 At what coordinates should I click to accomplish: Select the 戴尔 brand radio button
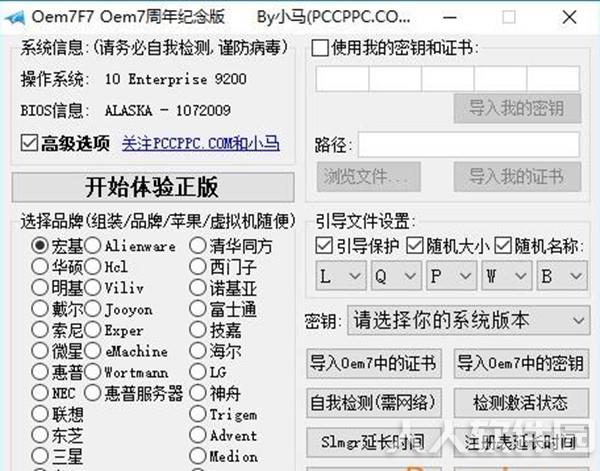(40, 308)
